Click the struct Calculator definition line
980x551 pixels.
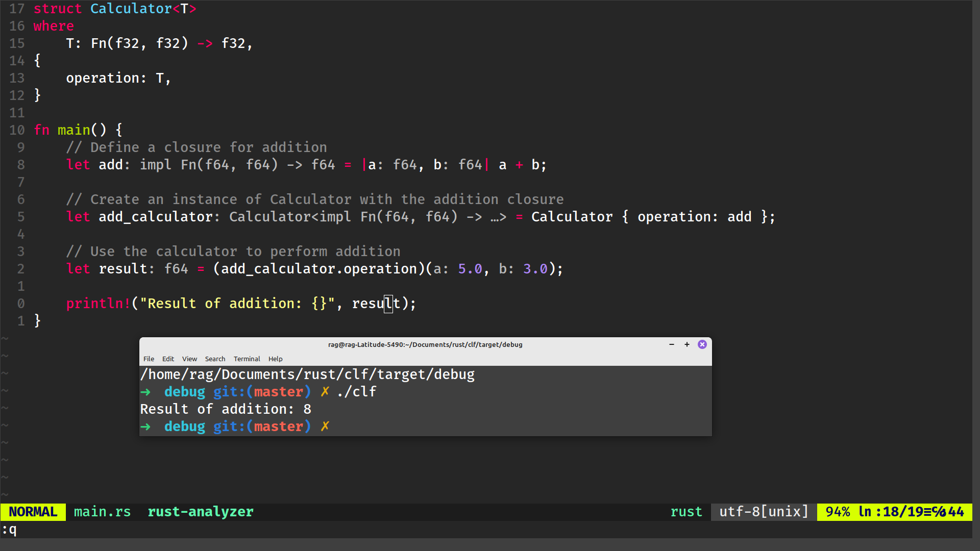coord(115,9)
